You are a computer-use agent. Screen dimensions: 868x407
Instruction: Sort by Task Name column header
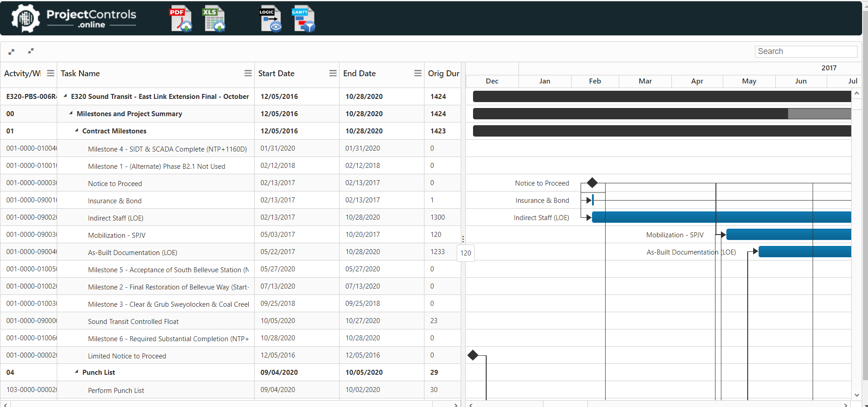[80, 74]
